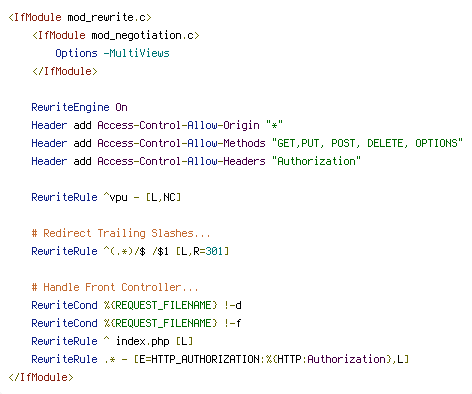Click the RewriteEngine On directive
This screenshot has height=394, width=472.
(x=79, y=107)
